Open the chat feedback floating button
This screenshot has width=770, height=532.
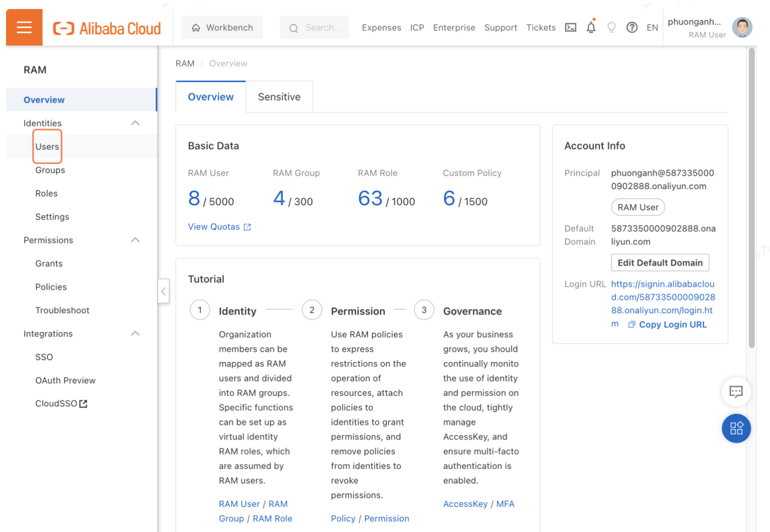tap(735, 391)
